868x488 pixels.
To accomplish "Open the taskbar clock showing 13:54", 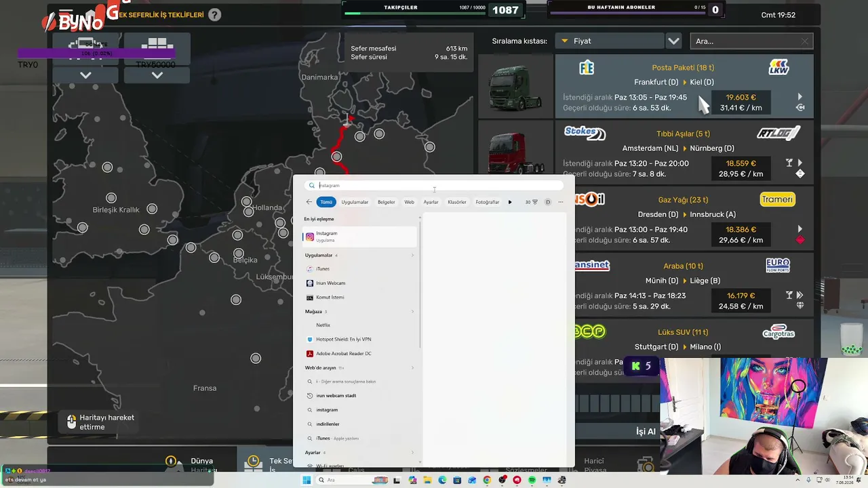I will [845, 481].
